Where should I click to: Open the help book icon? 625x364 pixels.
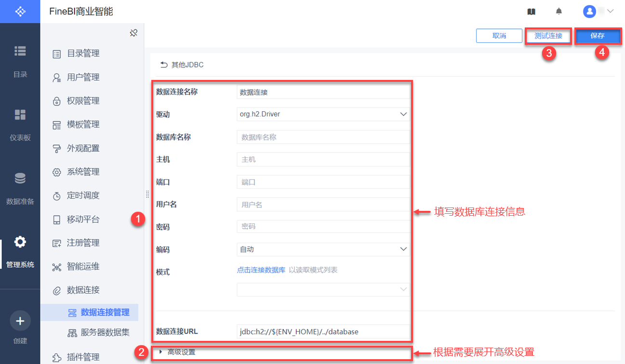coord(532,12)
